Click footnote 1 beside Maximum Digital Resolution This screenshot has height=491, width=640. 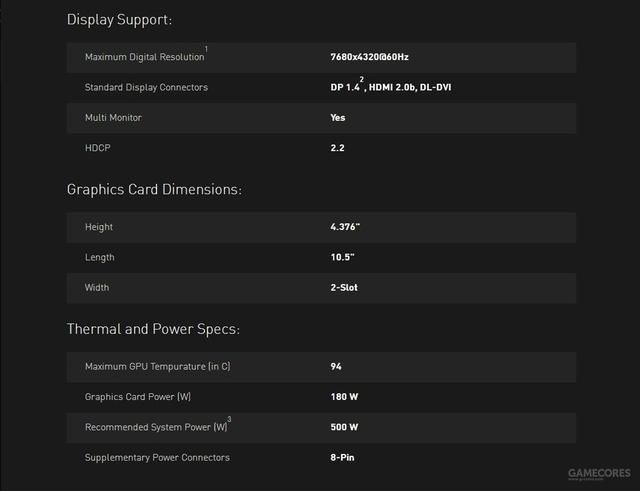pos(207,49)
